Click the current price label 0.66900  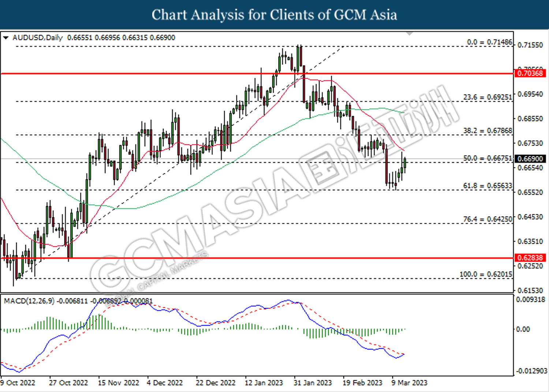point(530,159)
